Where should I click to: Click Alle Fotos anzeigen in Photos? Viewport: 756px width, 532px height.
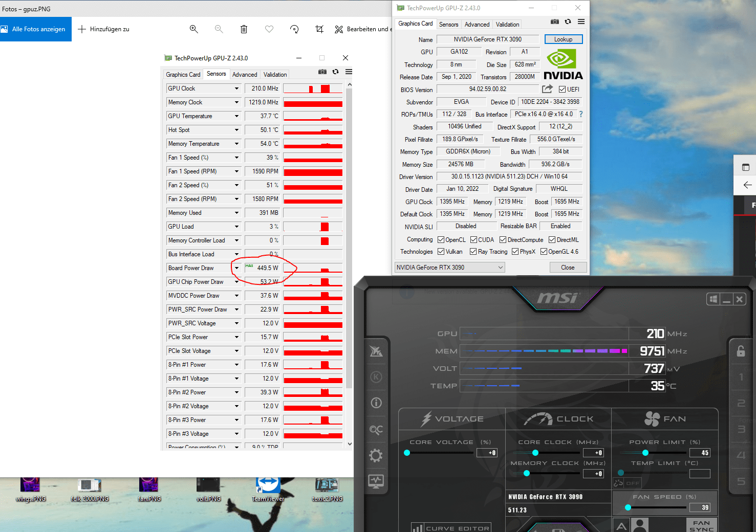coord(36,29)
